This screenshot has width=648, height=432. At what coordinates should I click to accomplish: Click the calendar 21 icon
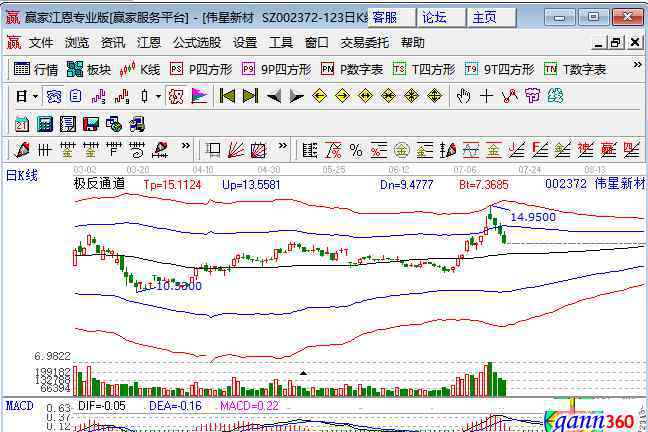tap(21, 124)
